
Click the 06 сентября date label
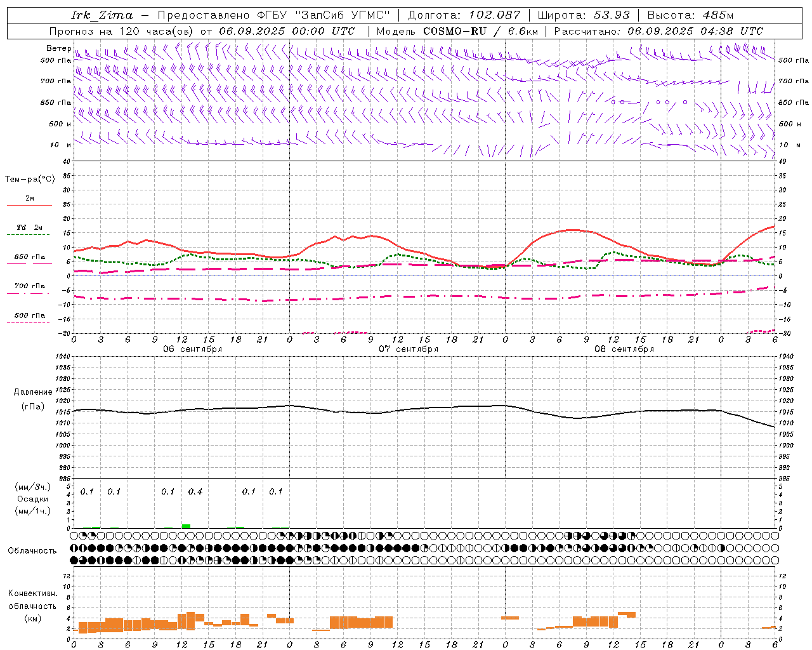point(193,349)
